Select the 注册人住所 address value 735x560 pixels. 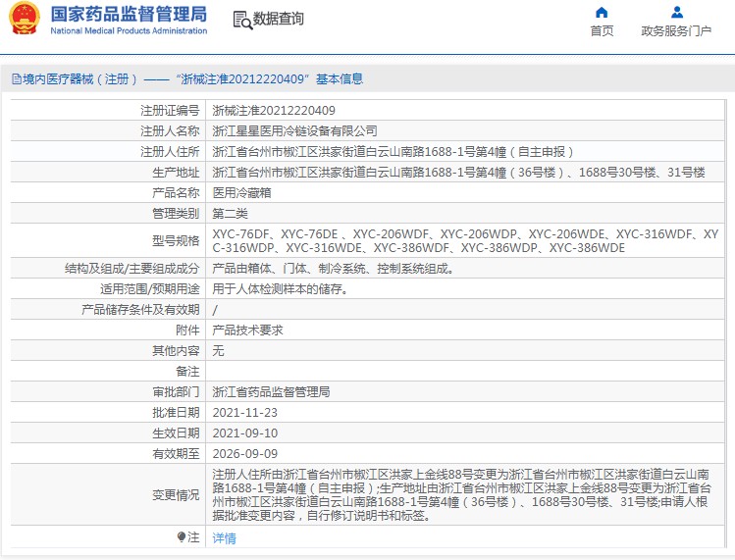point(393,152)
